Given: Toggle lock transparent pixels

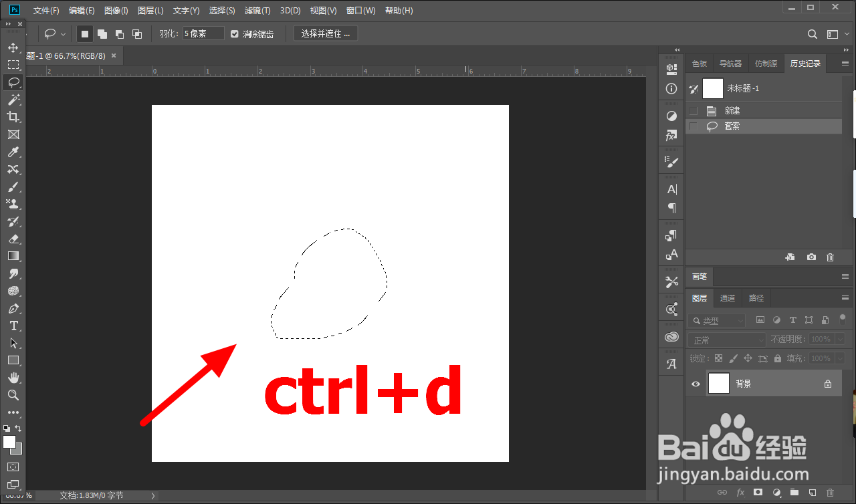Looking at the screenshot, I should 718,359.
